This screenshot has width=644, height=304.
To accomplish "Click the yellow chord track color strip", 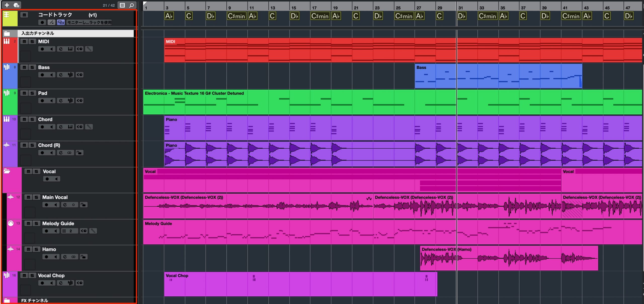I will tap(10, 18).
